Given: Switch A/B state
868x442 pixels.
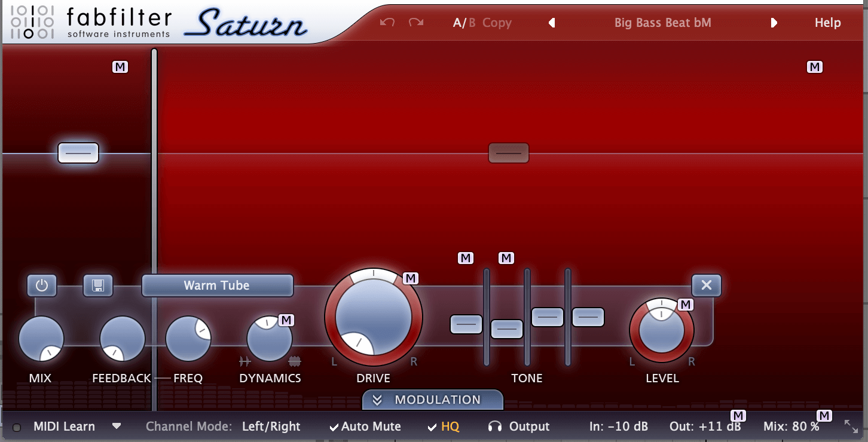Looking at the screenshot, I should (464, 23).
